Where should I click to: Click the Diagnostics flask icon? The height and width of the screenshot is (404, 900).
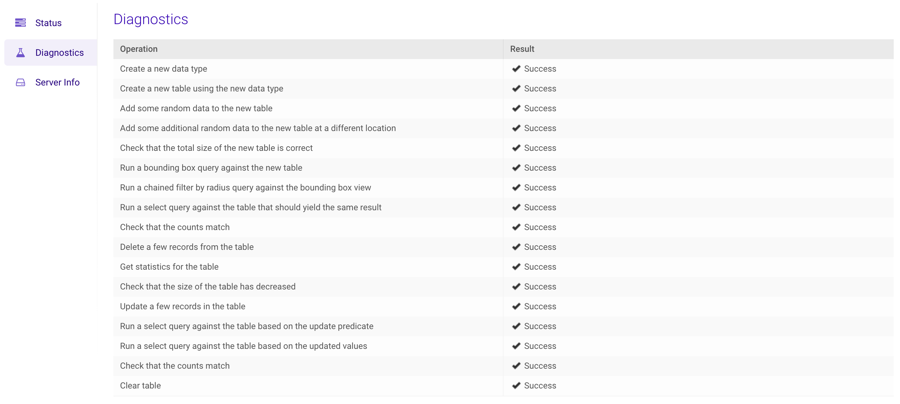(x=20, y=53)
